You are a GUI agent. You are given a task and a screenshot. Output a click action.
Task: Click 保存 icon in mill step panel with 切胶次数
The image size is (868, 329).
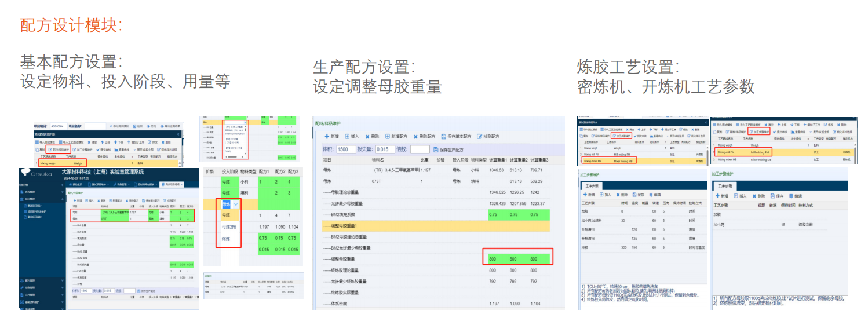[772, 196]
